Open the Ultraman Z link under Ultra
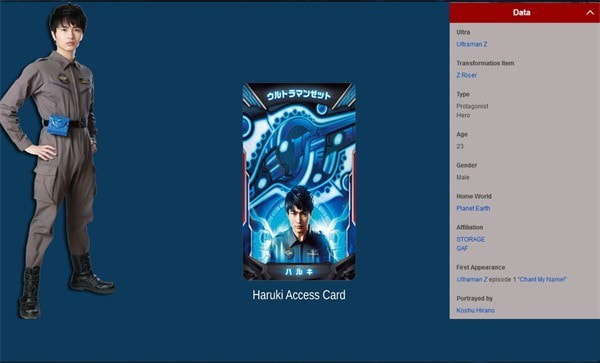Screen dimensions: 600x363 tap(472, 44)
